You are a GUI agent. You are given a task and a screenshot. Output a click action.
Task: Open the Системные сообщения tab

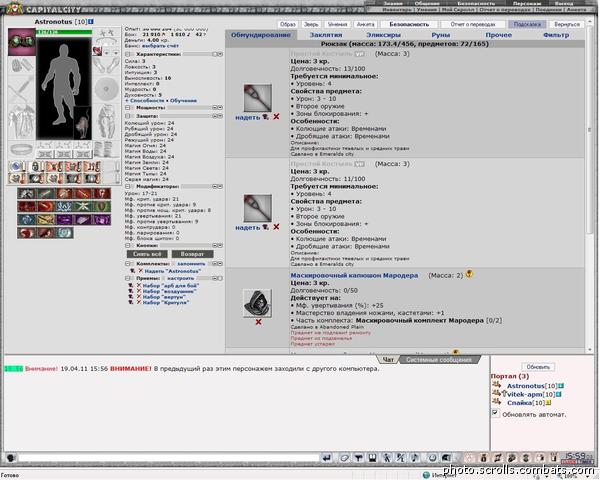coord(439,359)
